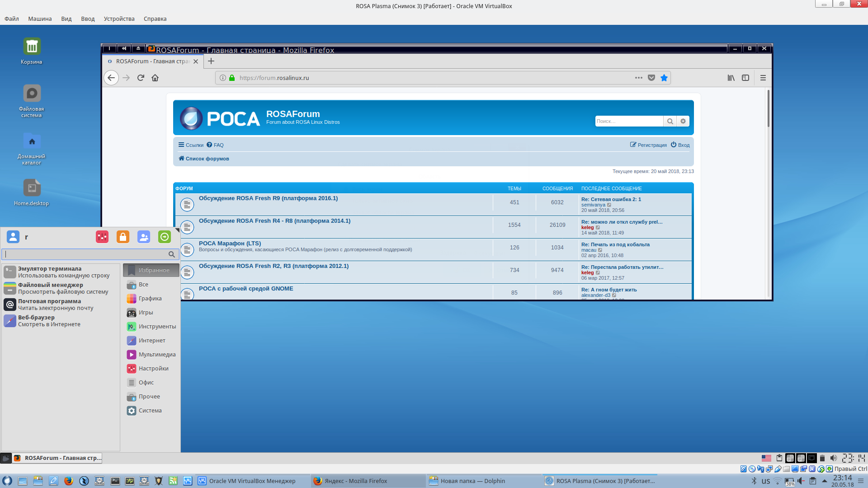The width and height of the screenshot is (868, 488).
Task: Go to Firefox home page icon
Action: pos(155,78)
